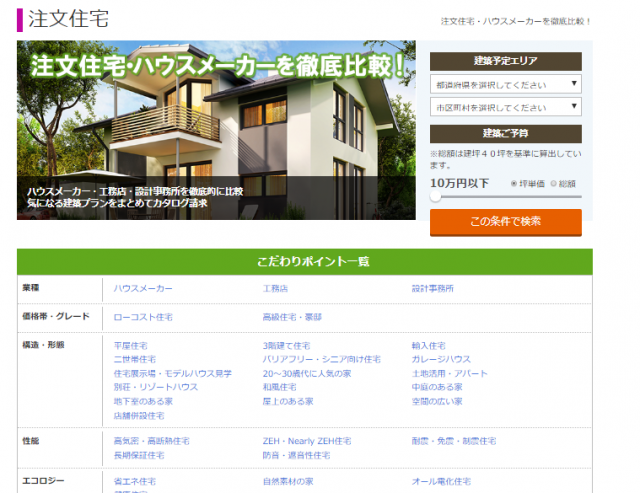Viewport: 640px width, 493px height.
Task: Open the 設計事務所 link
Action: click(x=432, y=288)
